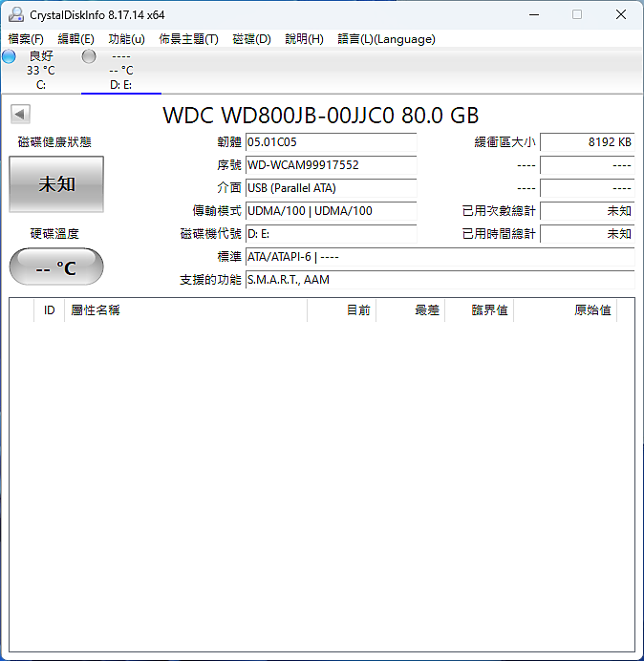Viewport: 644px width, 661px height.
Task: Go to previous disk with left arrow
Action: point(20,114)
